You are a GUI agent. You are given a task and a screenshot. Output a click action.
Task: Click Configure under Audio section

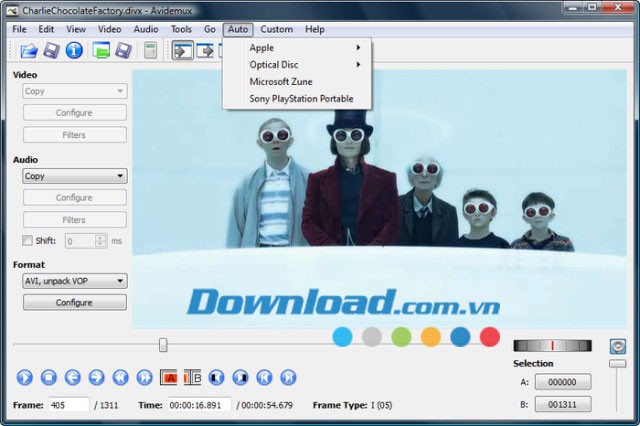coord(75,197)
